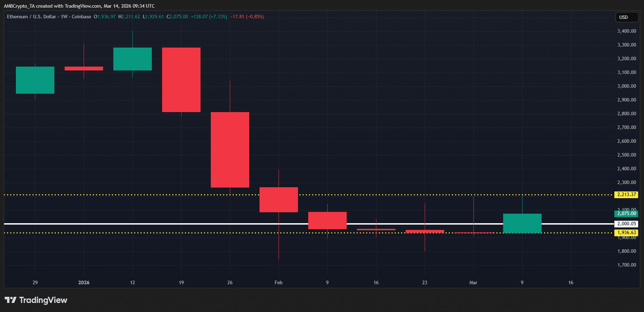Click the 2,000.05 white price label
Image resolution: width=644 pixels, height=312 pixels.
pos(627,224)
